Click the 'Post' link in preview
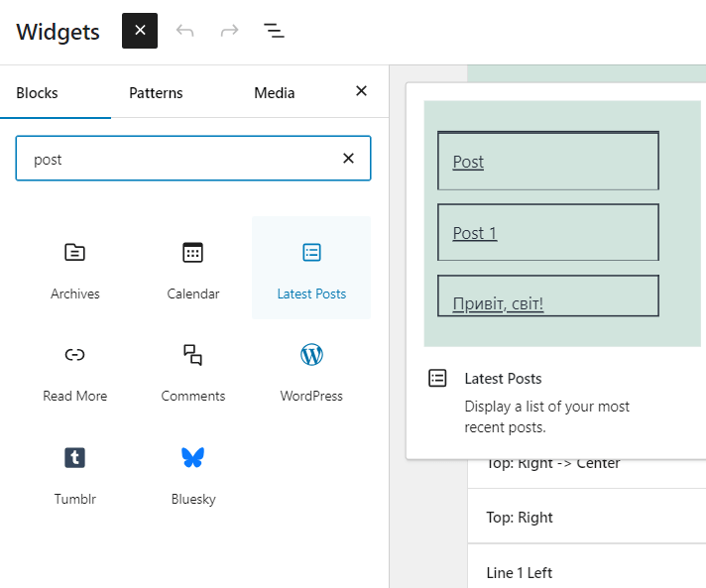The width and height of the screenshot is (706, 588). pyautogui.click(x=468, y=162)
